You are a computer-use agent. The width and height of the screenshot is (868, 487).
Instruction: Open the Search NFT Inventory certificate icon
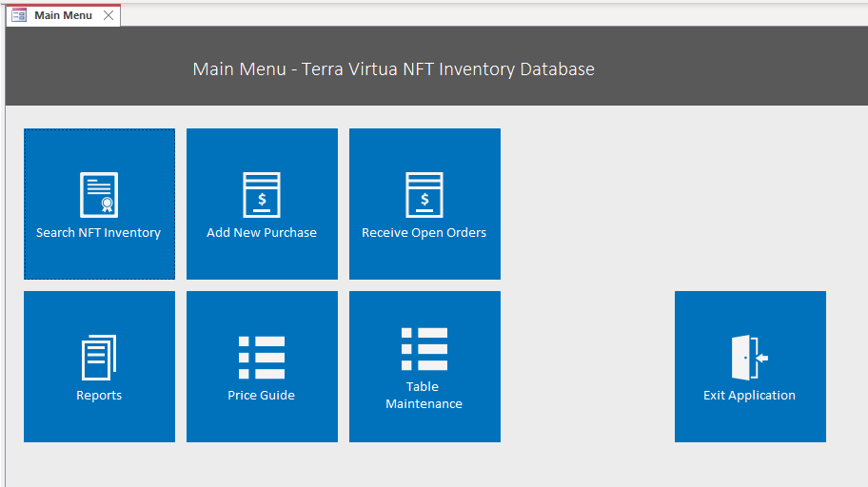pyautogui.click(x=99, y=195)
